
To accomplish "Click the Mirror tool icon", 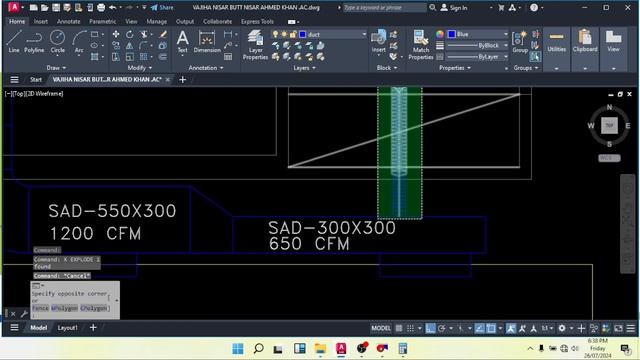I will [129, 46].
